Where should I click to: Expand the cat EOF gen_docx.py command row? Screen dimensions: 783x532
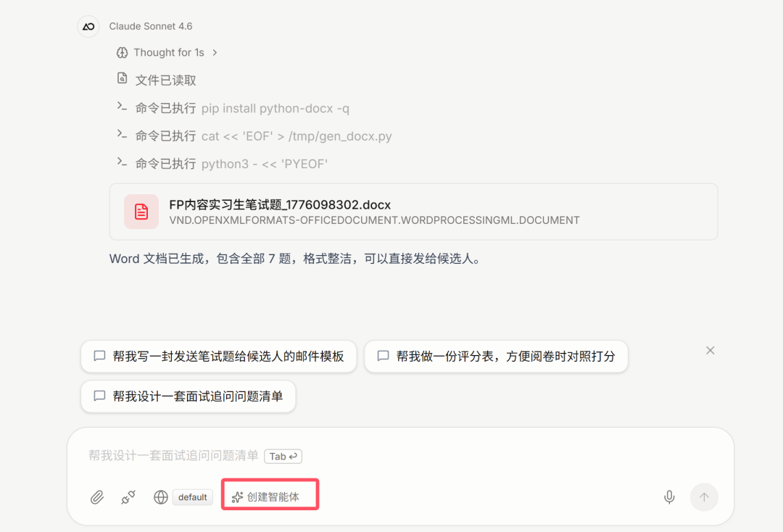(x=254, y=136)
